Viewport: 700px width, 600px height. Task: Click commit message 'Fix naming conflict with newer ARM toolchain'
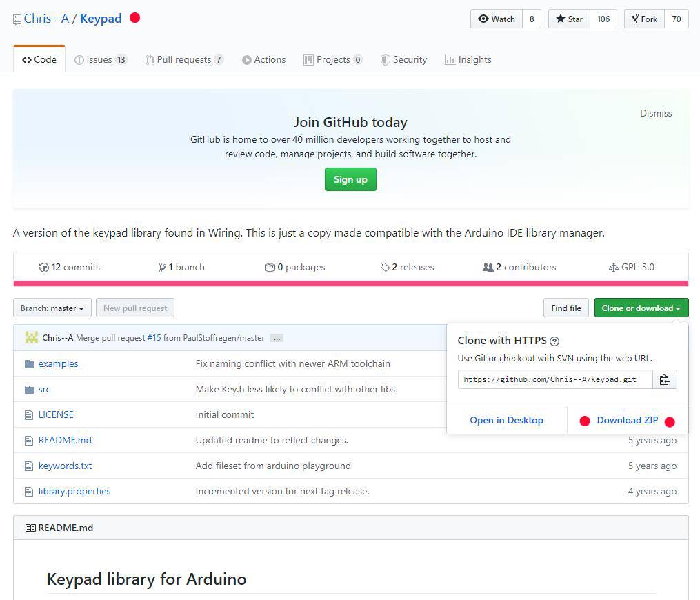pos(293,364)
